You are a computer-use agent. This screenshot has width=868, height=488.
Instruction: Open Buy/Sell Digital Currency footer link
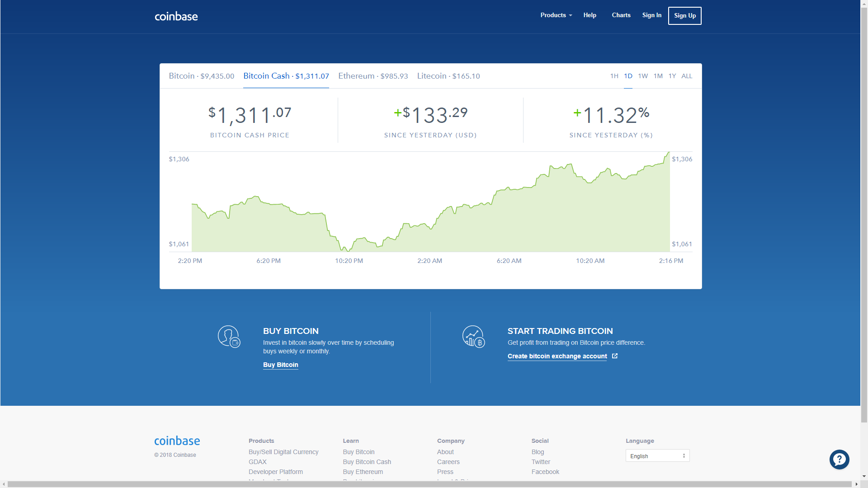[283, 452]
